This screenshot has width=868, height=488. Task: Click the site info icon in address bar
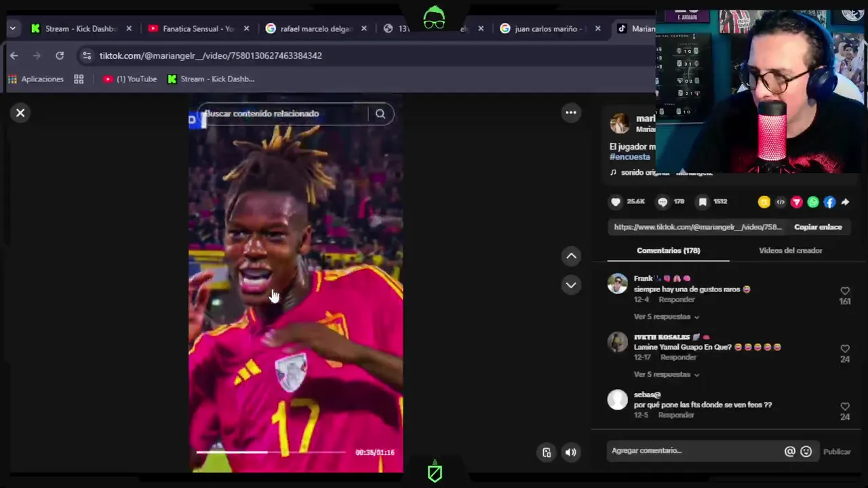pos(86,56)
